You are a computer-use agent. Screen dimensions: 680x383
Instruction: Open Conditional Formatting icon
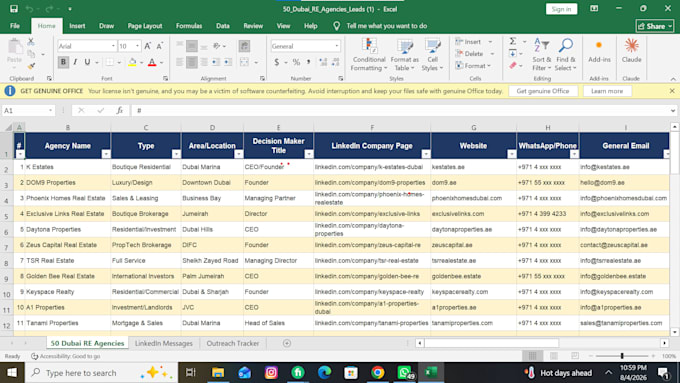369,55
